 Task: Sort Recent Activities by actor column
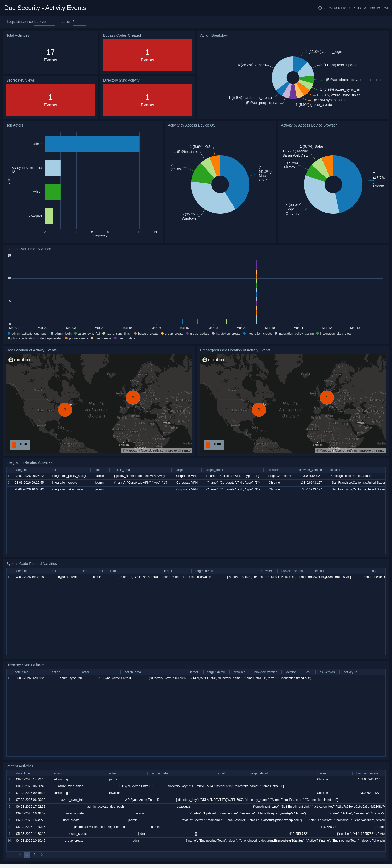(112, 773)
